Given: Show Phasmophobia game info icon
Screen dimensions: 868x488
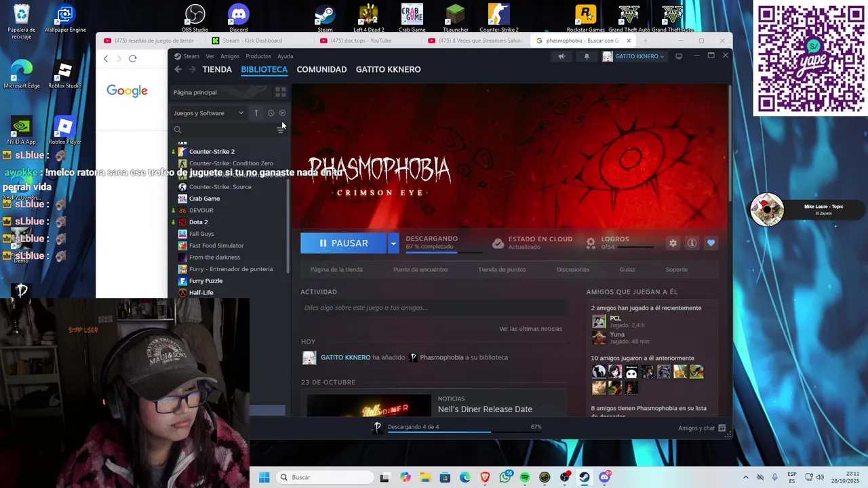Looking at the screenshot, I should (x=692, y=243).
